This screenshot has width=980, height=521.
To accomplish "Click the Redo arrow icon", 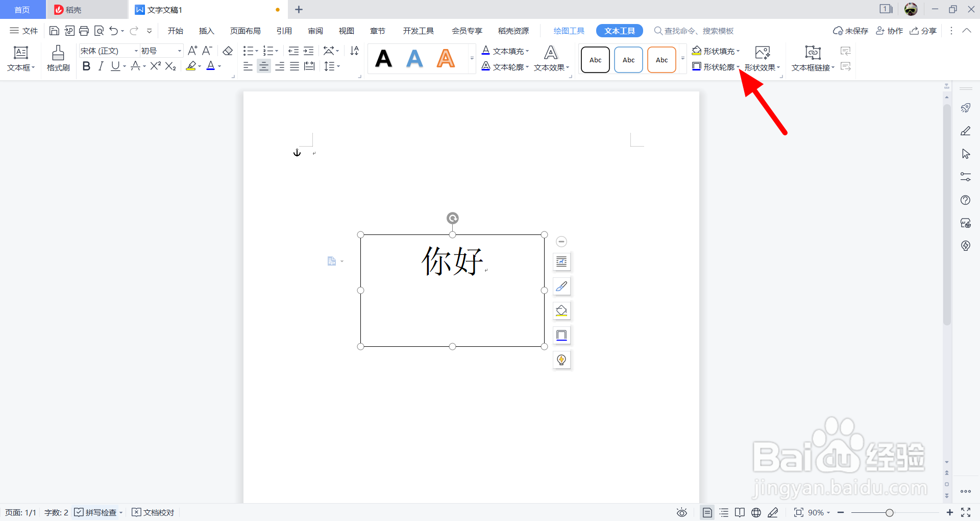I will pos(134,31).
